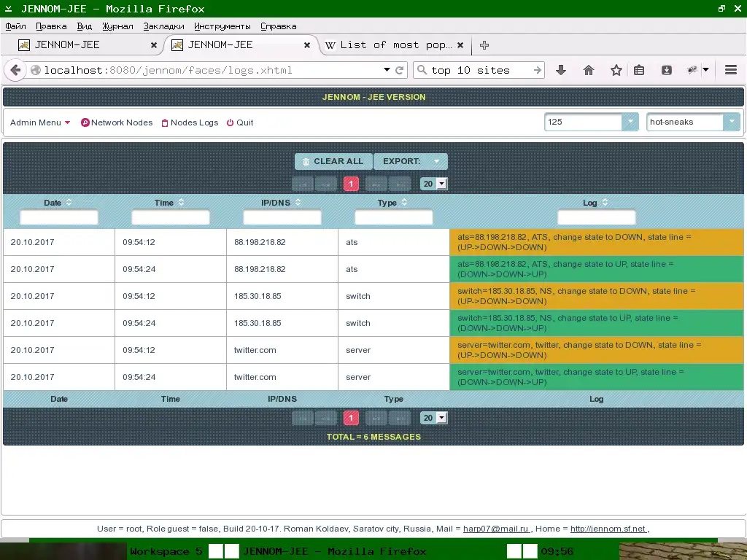Image resolution: width=747 pixels, height=560 pixels.
Task: Expand the hot-sneaks theme selector
Action: (731, 122)
